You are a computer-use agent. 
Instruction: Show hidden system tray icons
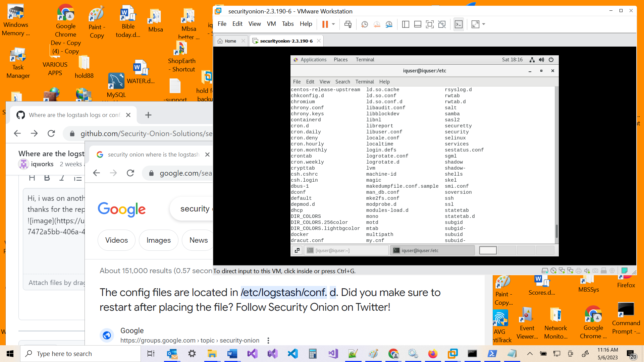coord(530,354)
